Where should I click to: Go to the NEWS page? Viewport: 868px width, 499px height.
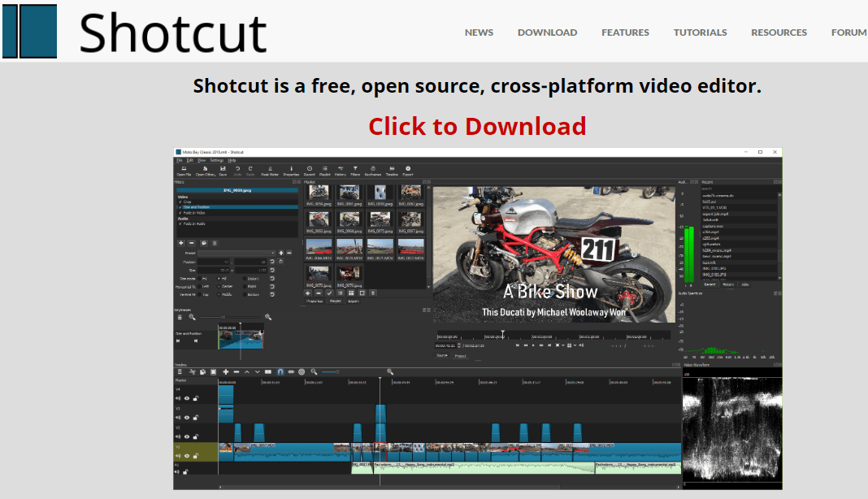click(479, 33)
